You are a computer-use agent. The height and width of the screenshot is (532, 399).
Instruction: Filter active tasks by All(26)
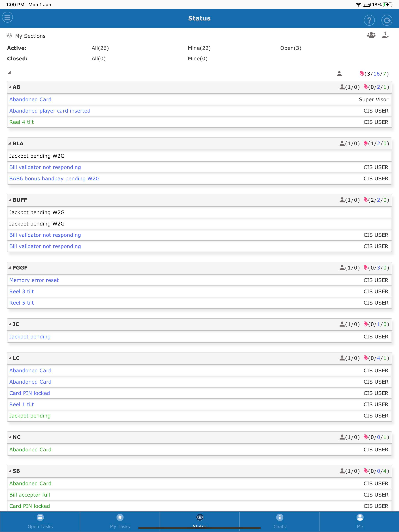tap(100, 48)
